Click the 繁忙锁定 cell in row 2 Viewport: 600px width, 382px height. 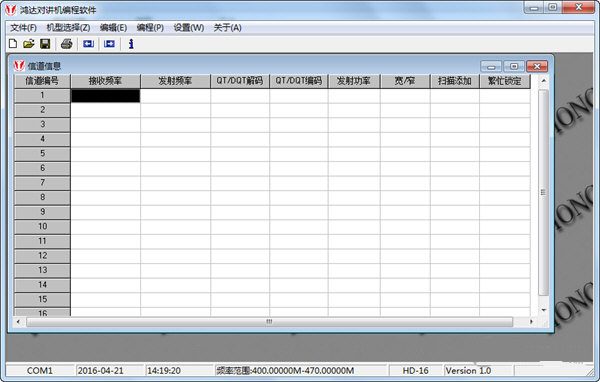(505, 110)
